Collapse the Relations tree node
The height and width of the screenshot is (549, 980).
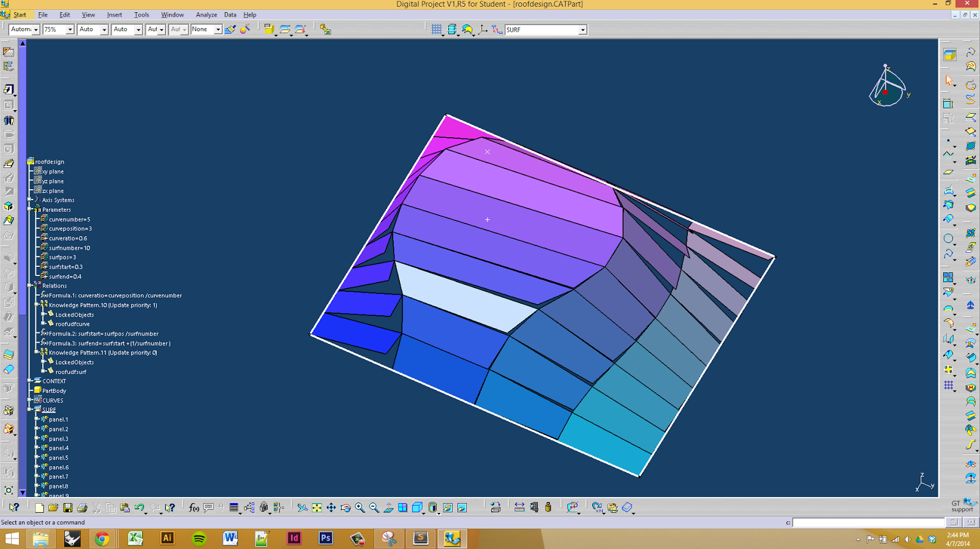tap(30, 285)
